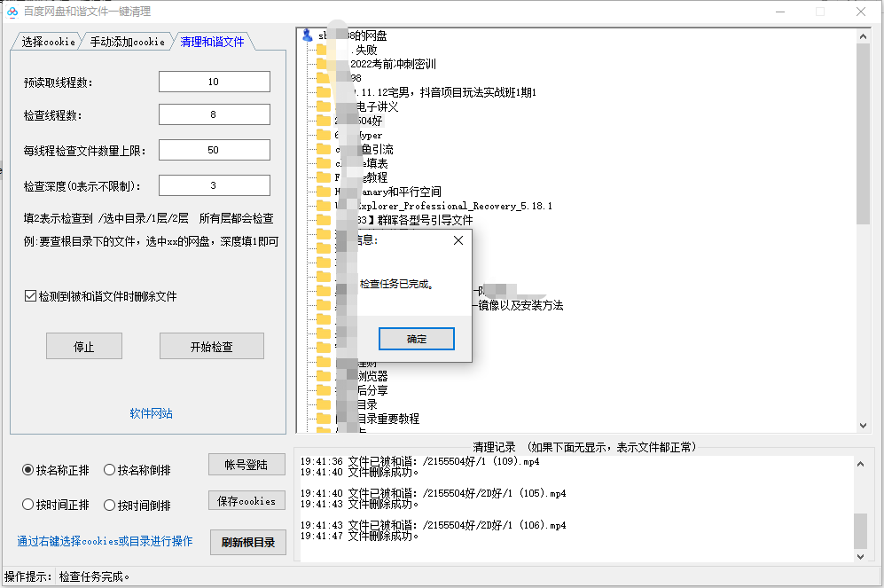Click folder icon beside 鱼引流 entry
Viewport: 884px width, 588px height.
pos(323,149)
